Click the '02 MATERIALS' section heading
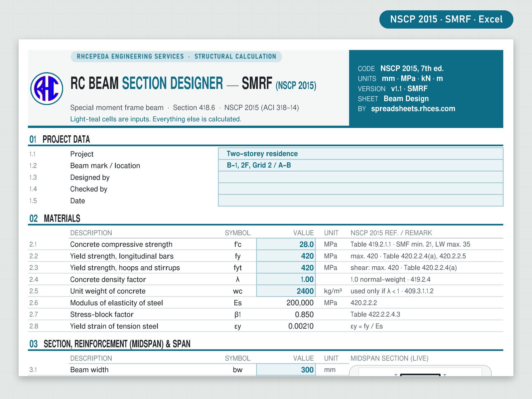This screenshot has width=532, height=399. coord(55,218)
